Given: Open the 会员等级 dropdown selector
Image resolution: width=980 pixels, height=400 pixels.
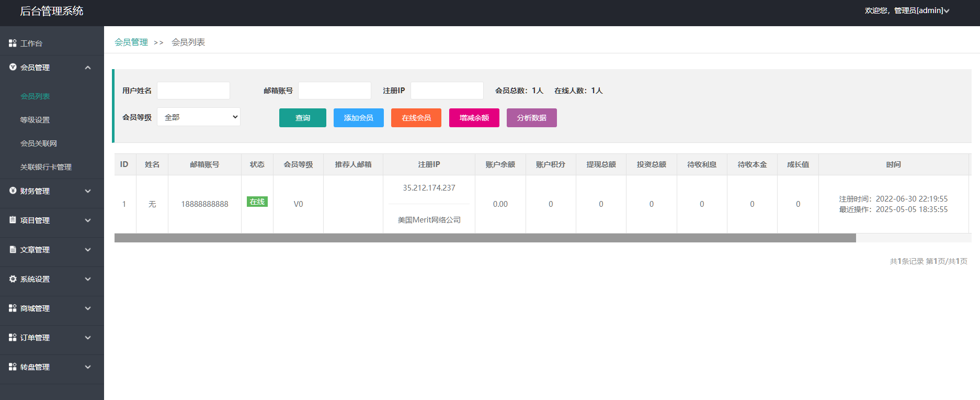Looking at the screenshot, I should [x=199, y=117].
